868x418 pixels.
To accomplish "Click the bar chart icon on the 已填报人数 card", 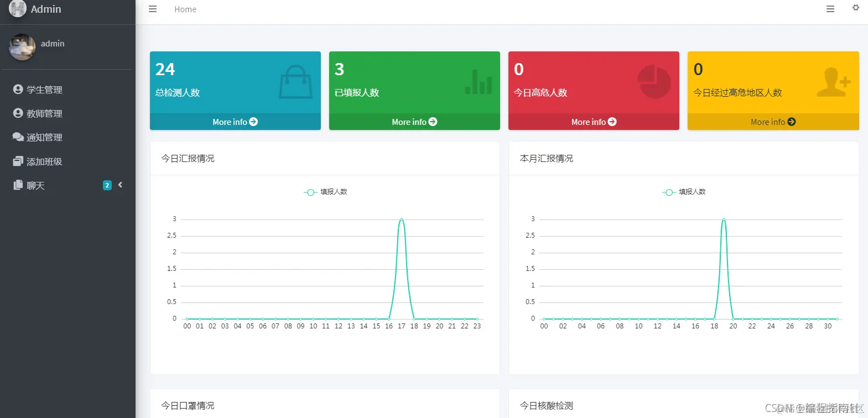I will (479, 82).
